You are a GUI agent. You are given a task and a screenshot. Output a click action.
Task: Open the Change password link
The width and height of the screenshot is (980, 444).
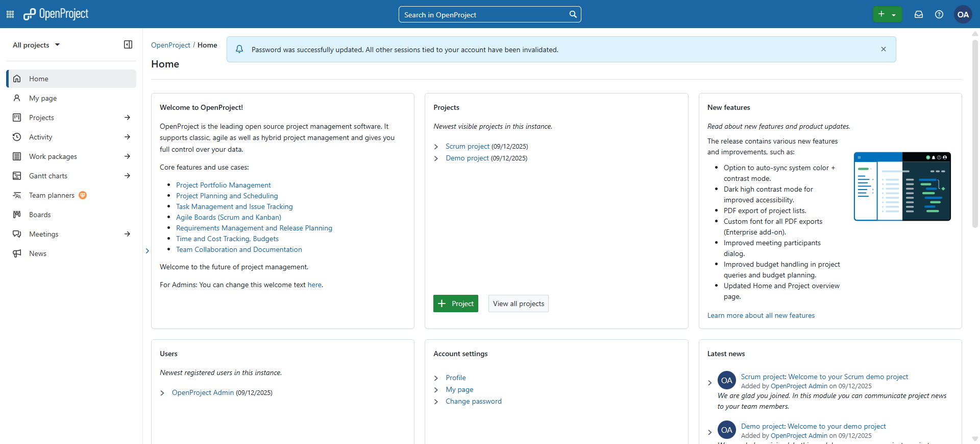[473, 401]
